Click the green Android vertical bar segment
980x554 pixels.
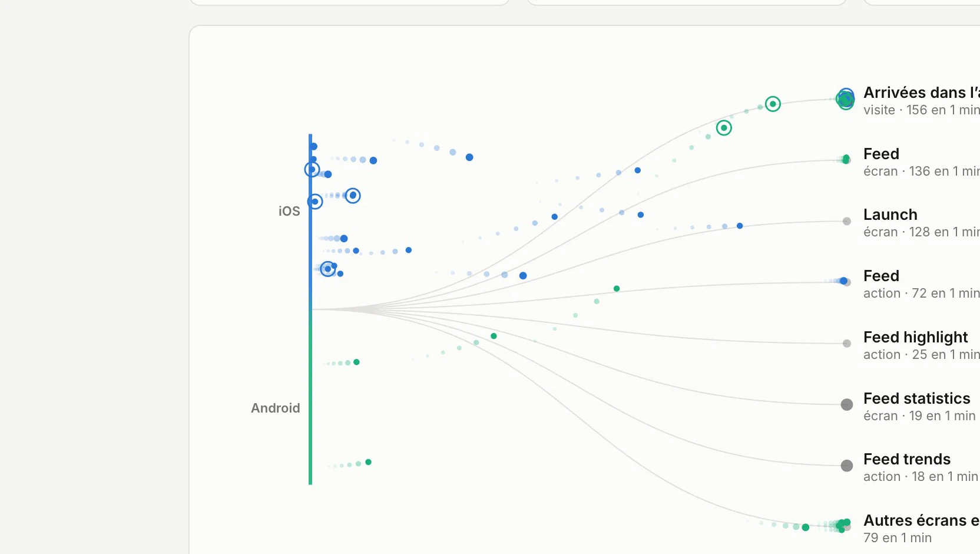point(310,397)
